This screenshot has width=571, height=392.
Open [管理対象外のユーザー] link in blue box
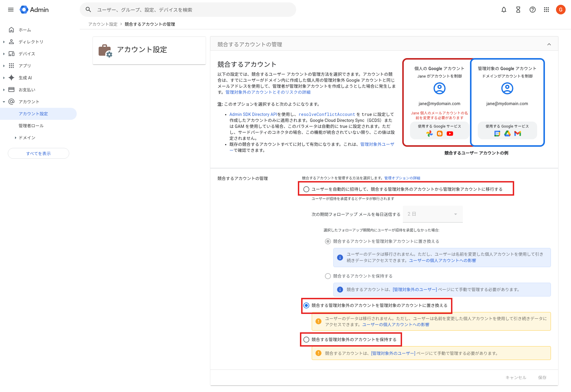pyautogui.click(x=415, y=290)
